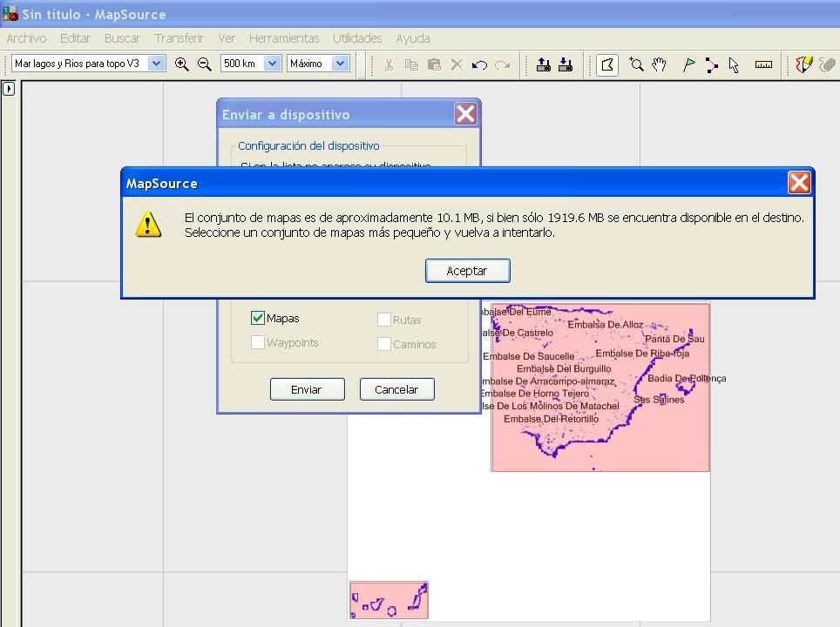Click the Zoom In magnifier icon
This screenshot has width=840, height=627.
pos(181,64)
